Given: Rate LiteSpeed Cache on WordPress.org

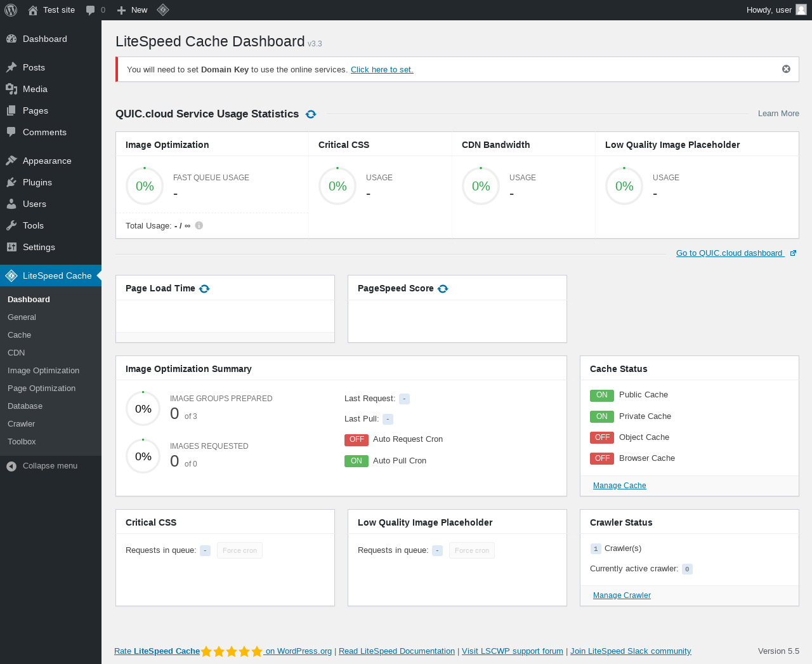Looking at the screenshot, I should tap(223, 651).
